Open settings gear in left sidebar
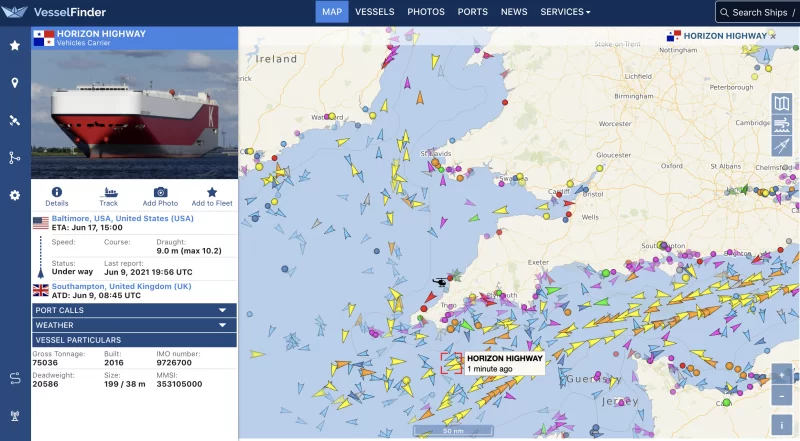Viewport: 800px width, 441px height. click(14, 195)
